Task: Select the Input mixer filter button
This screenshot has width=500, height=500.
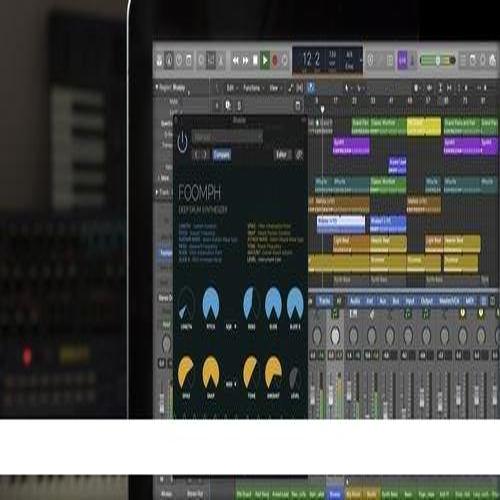Action: point(410,301)
